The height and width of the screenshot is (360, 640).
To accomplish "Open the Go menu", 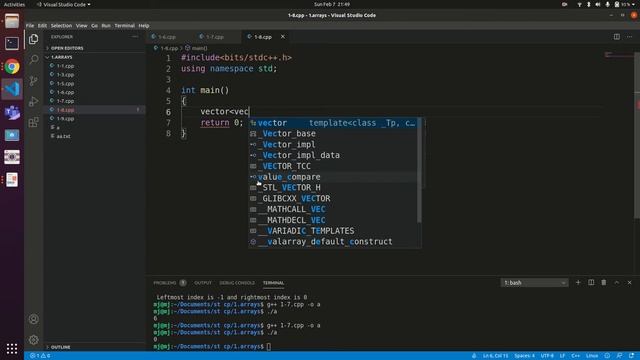I will pos(94,26).
